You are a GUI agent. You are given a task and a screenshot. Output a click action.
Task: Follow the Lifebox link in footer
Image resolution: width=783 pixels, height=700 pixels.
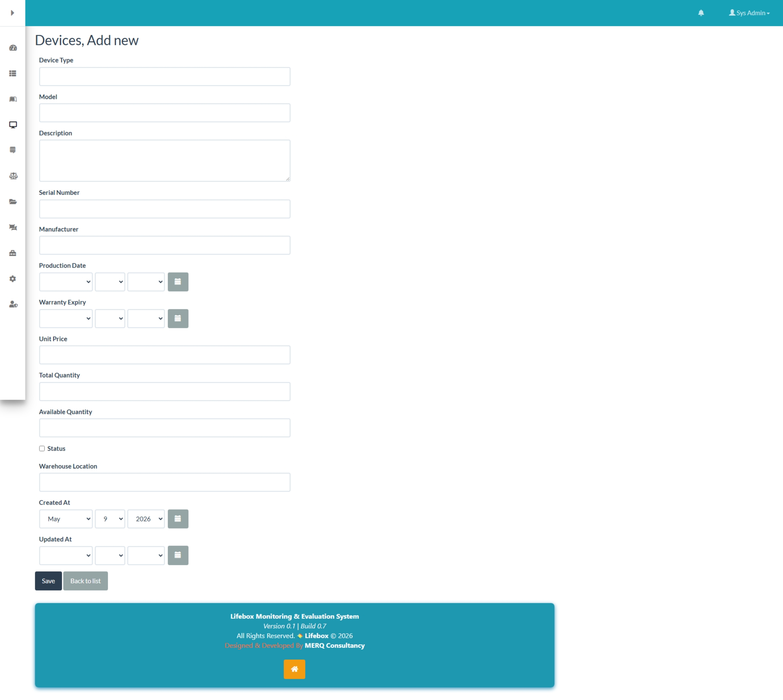coord(317,636)
